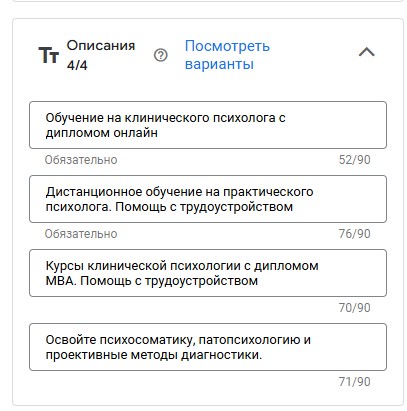Place cursor after the text дипломом онлайн

(158, 133)
